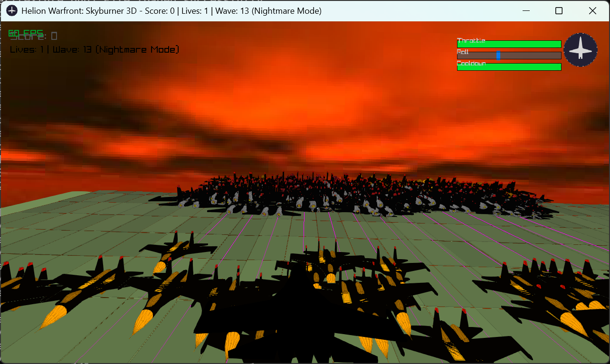610x364 pixels.
Task: Maximize the Skyburner 3D game window
Action: (x=559, y=11)
